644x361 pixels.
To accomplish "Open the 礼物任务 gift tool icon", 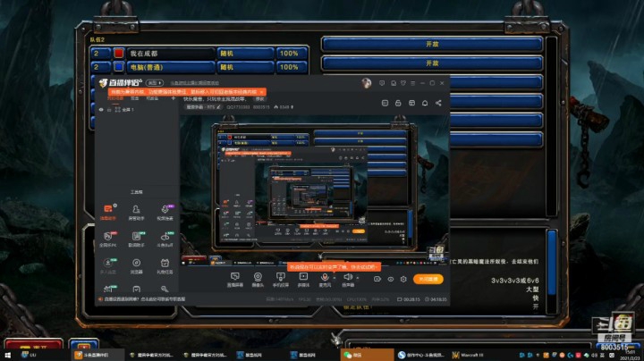I will click(x=165, y=265).
